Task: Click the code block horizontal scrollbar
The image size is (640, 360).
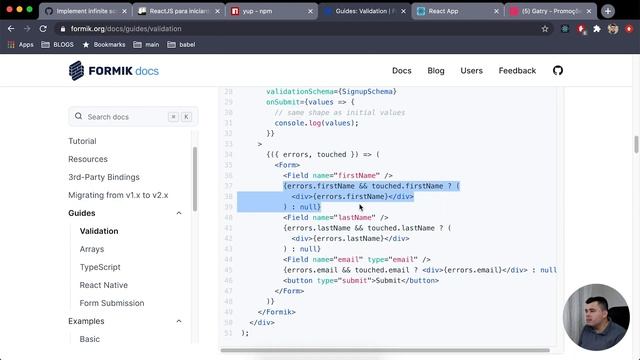Action: pyautogui.click(x=385, y=350)
